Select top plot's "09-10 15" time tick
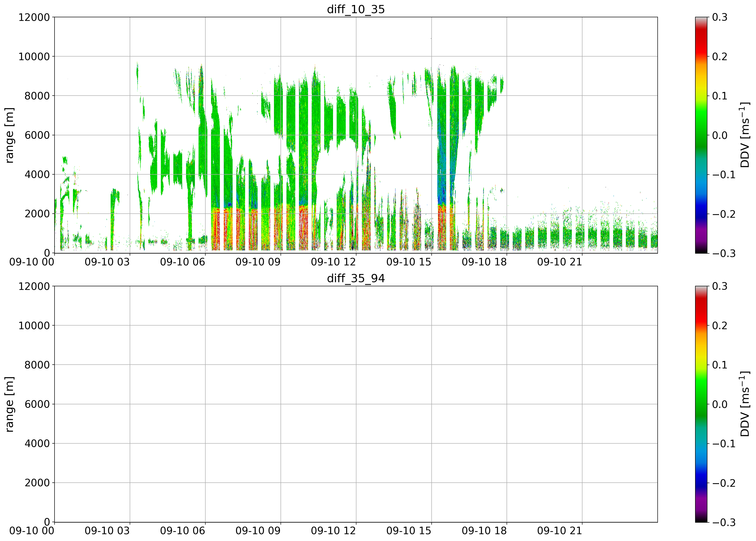The width and height of the screenshot is (756, 541). coord(409,262)
